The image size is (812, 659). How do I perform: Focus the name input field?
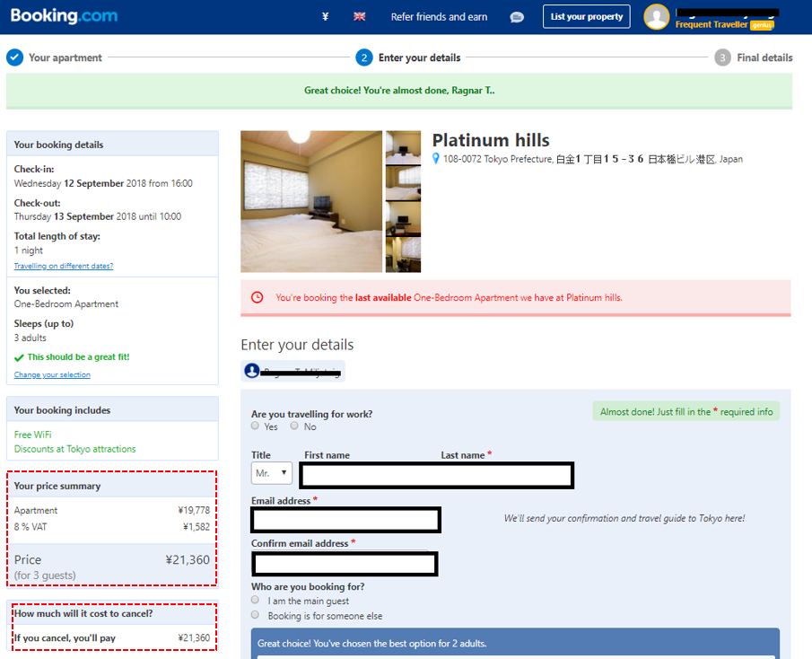[x=437, y=475]
